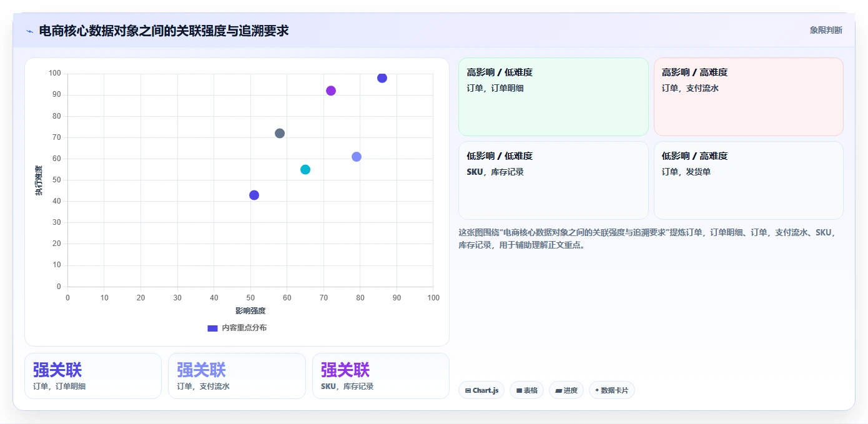Open the 高影响 / 低难度 quadrant card

(553, 97)
